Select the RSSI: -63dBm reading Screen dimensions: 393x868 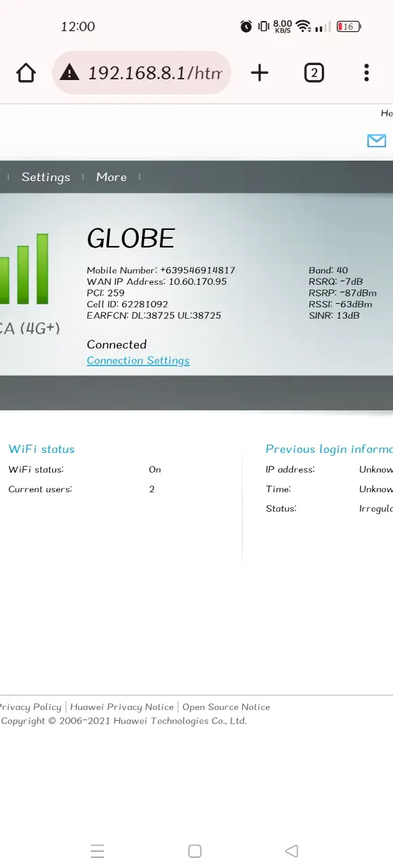tap(341, 304)
